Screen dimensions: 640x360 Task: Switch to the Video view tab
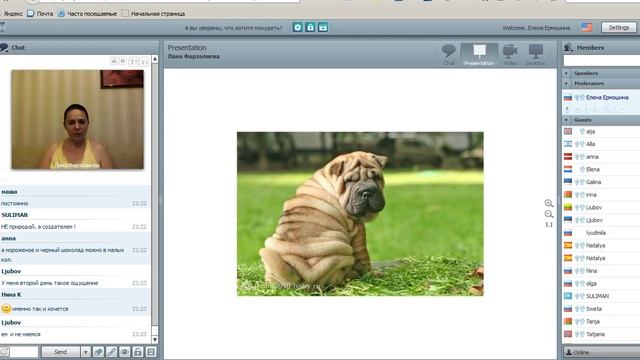coord(510,54)
